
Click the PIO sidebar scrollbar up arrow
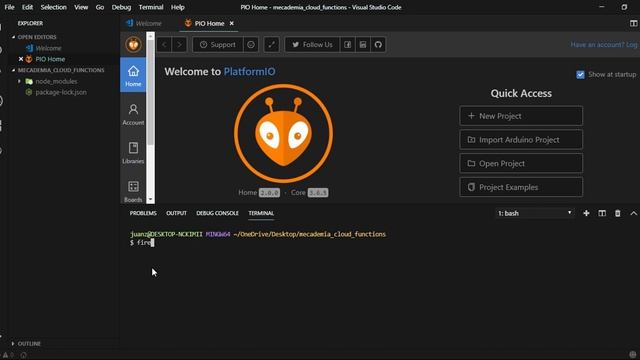click(150, 36)
